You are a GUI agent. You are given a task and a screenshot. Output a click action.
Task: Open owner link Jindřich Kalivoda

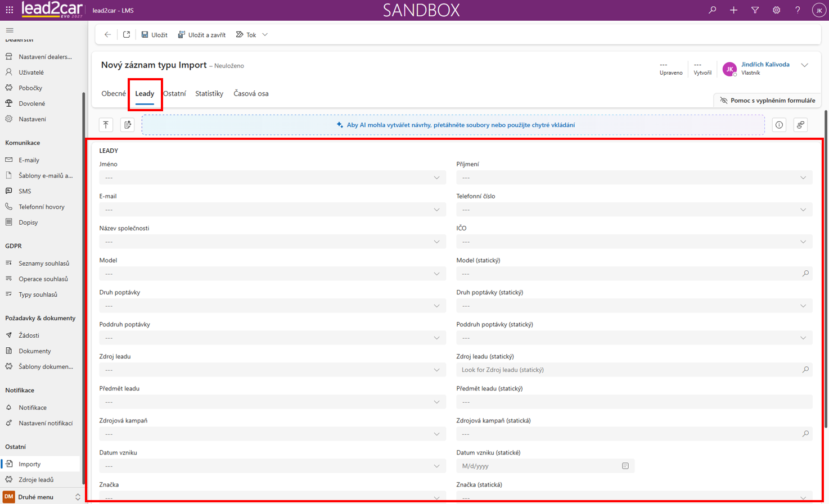(x=765, y=65)
